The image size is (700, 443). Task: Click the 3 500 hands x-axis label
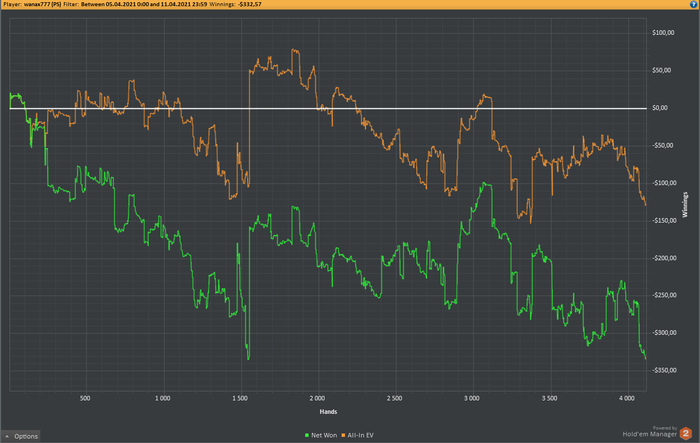(x=549, y=398)
